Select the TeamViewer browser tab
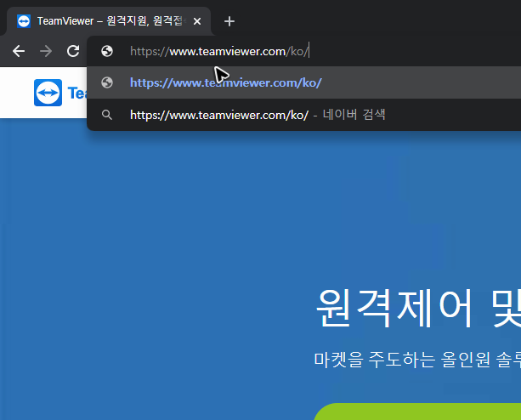 coord(109,21)
